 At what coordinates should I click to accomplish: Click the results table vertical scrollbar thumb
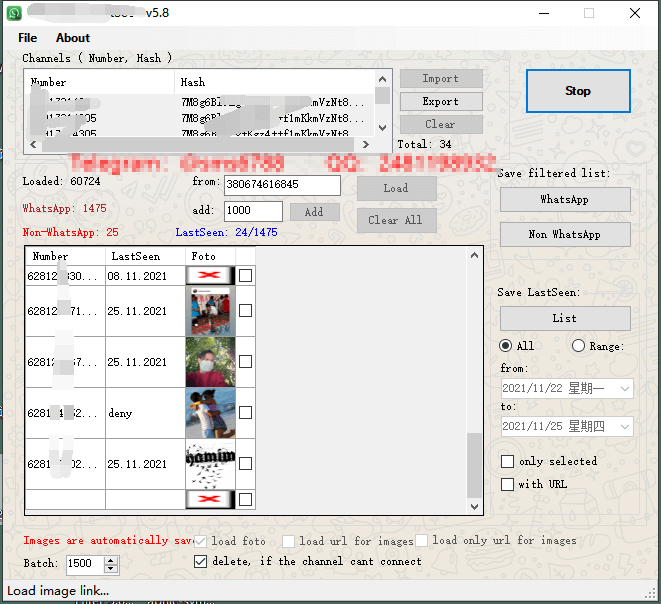(474, 465)
